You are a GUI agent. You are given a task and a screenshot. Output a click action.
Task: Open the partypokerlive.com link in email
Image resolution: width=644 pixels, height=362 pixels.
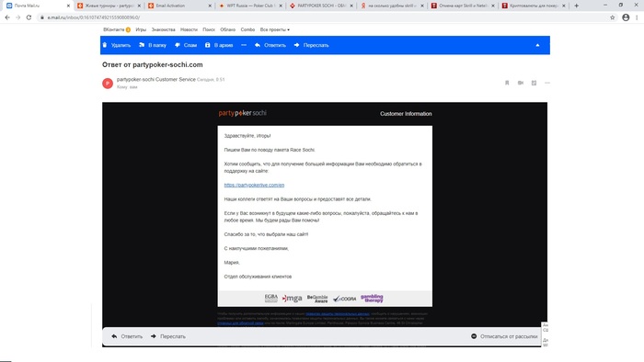click(x=254, y=185)
